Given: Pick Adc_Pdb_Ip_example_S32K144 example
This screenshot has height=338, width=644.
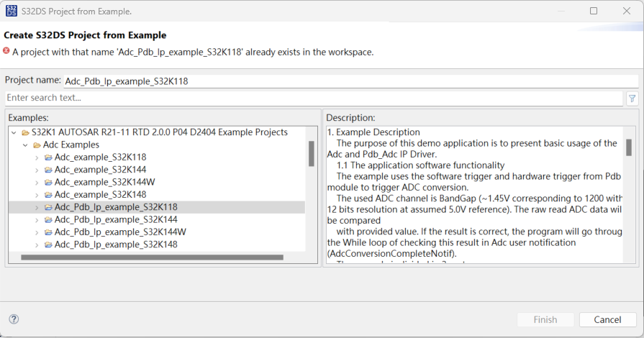Looking at the screenshot, I should point(116,220).
